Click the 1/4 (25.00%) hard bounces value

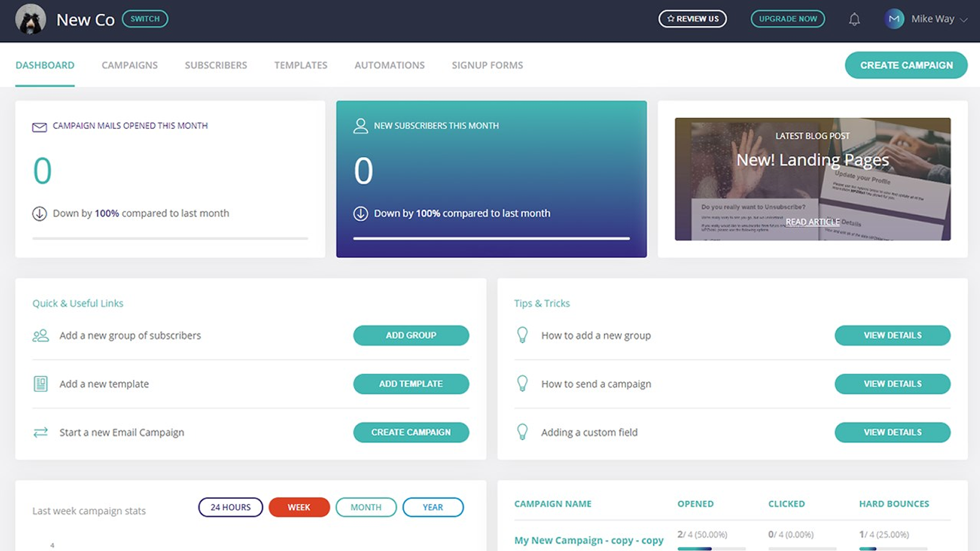point(884,534)
